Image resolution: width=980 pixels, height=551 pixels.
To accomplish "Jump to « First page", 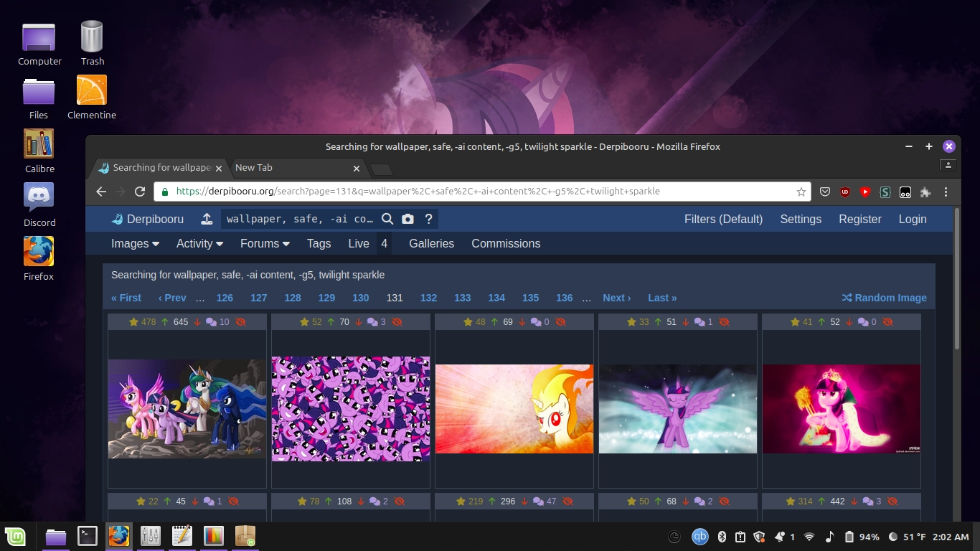I will tap(126, 298).
